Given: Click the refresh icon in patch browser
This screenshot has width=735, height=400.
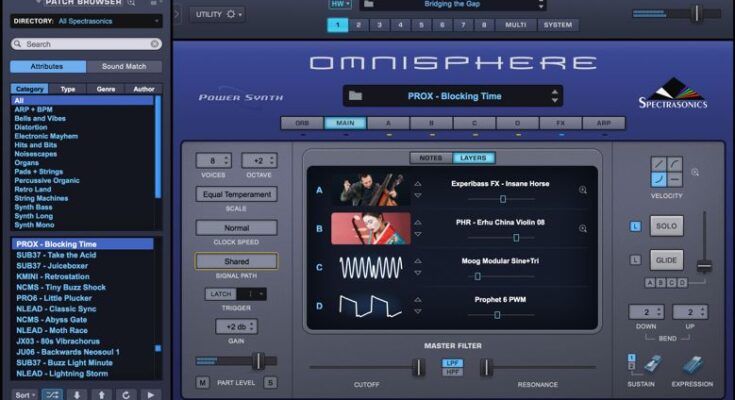Looking at the screenshot, I should tap(127, 394).
